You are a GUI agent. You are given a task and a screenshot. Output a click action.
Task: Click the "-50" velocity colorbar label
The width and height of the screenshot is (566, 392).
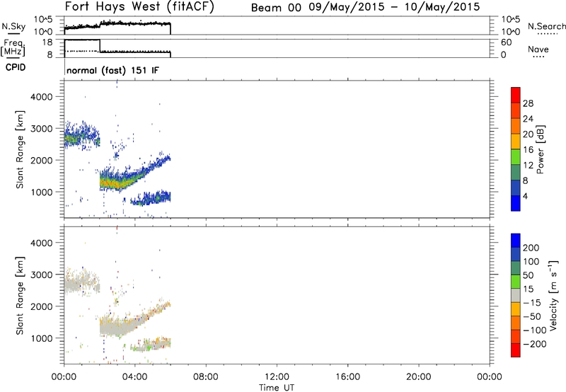click(532, 316)
